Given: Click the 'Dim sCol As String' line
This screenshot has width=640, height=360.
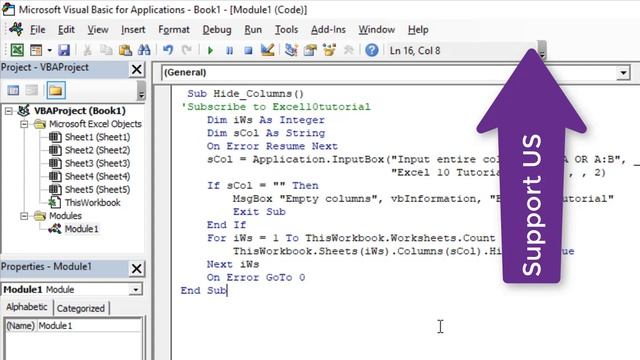Looking at the screenshot, I should point(266,133).
